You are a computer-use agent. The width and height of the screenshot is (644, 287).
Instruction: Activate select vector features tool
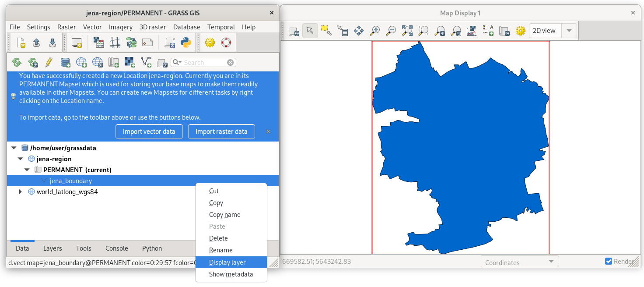click(326, 31)
